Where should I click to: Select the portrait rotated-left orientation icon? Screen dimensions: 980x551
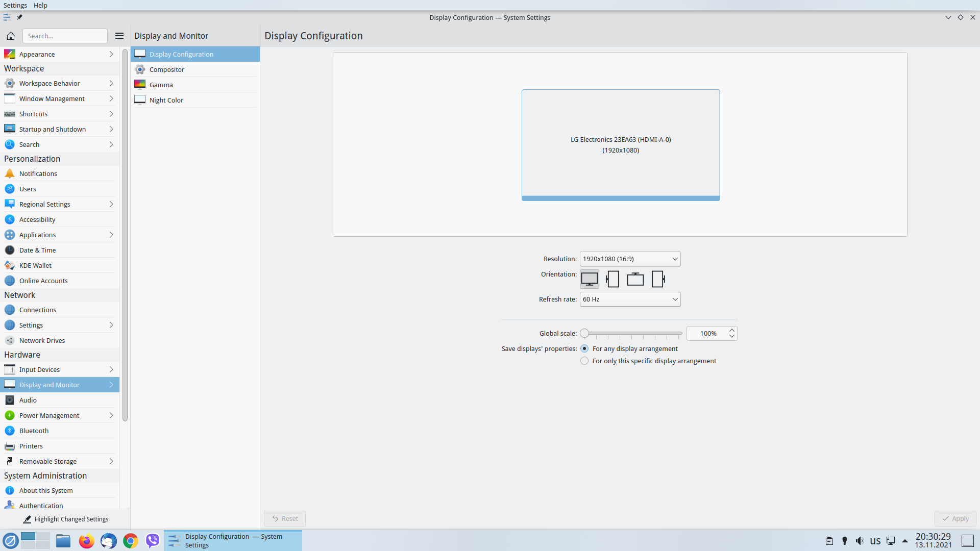pos(612,279)
